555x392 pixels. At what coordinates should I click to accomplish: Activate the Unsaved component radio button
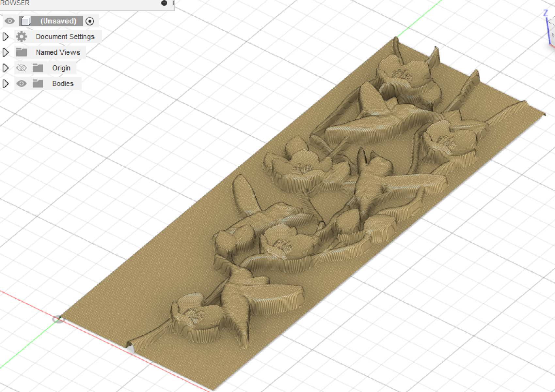[x=90, y=21]
